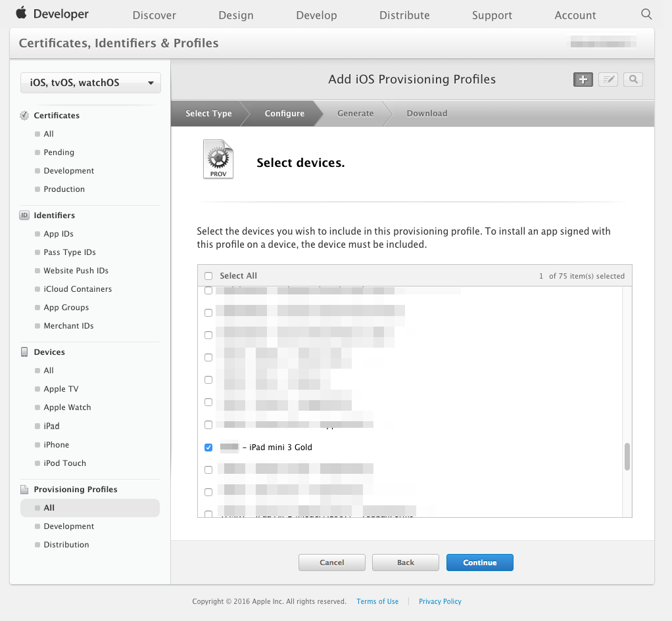This screenshot has width=672, height=621.
Task: Enable the Select All devices checkbox
Action: 208,276
